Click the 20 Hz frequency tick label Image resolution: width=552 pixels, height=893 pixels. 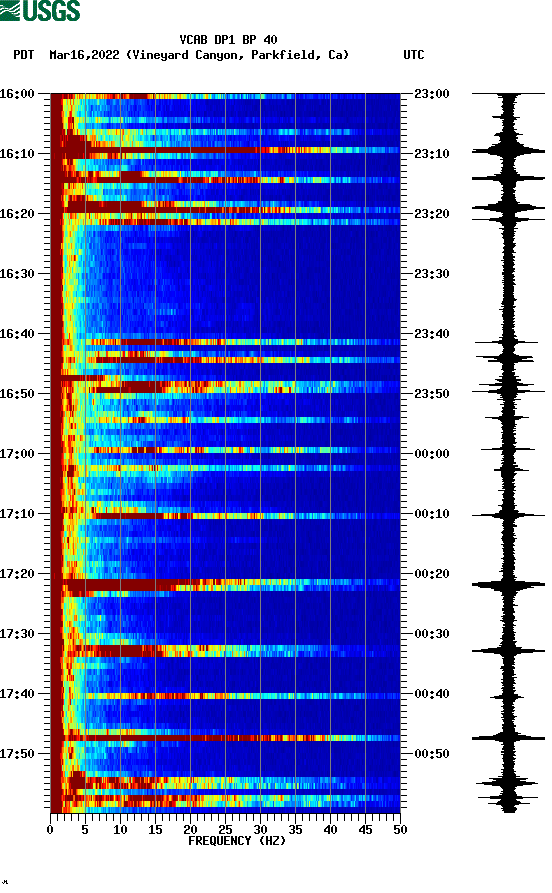(x=190, y=830)
